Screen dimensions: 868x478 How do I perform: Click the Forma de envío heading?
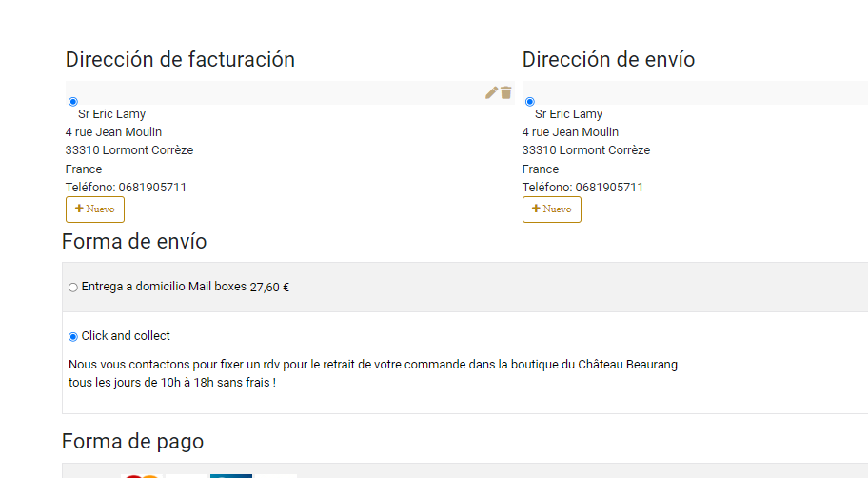[x=134, y=242]
